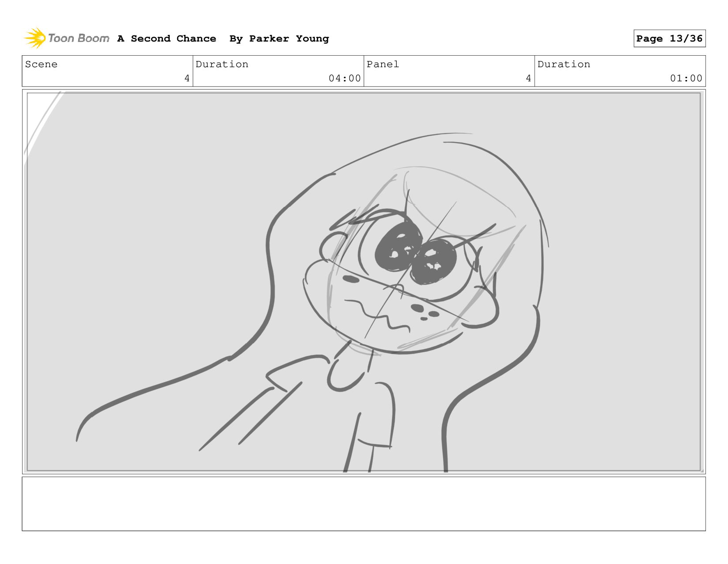Viewport: 728px width, 564px height.
Task: Click the author text 'By Parker Young'
Action: (279, 39)
